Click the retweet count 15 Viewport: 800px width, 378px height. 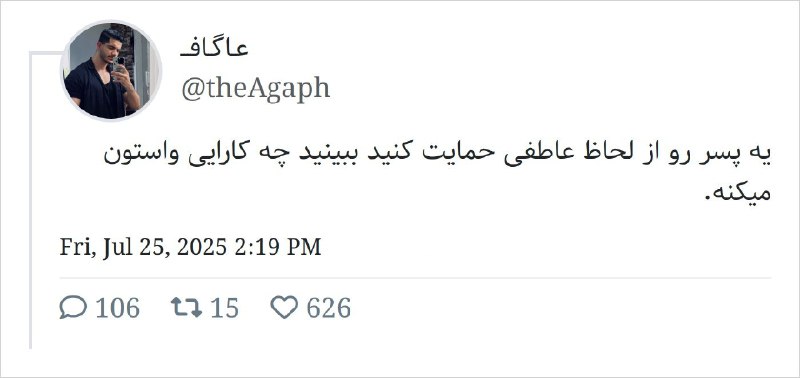click(x=224, y=308)
